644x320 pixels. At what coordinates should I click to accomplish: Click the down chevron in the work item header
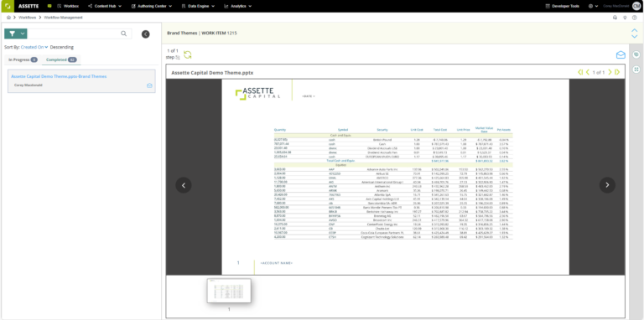click(634, 36)
